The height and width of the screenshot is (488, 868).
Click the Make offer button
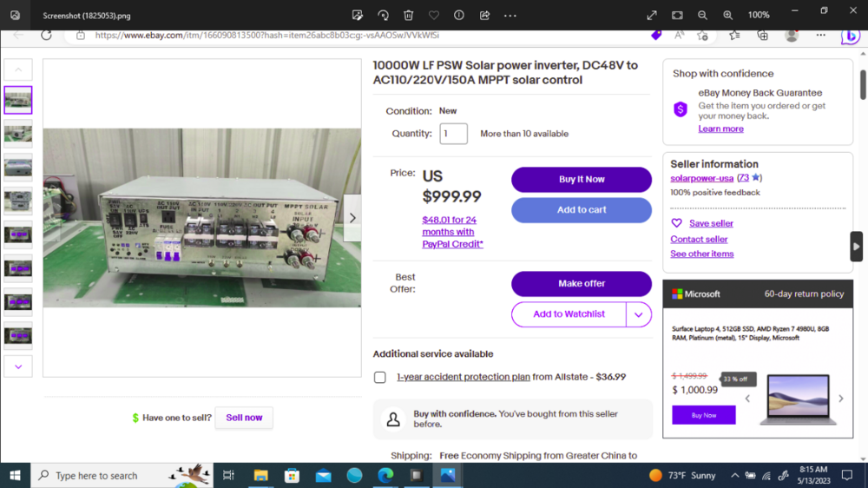coord(582,284)
